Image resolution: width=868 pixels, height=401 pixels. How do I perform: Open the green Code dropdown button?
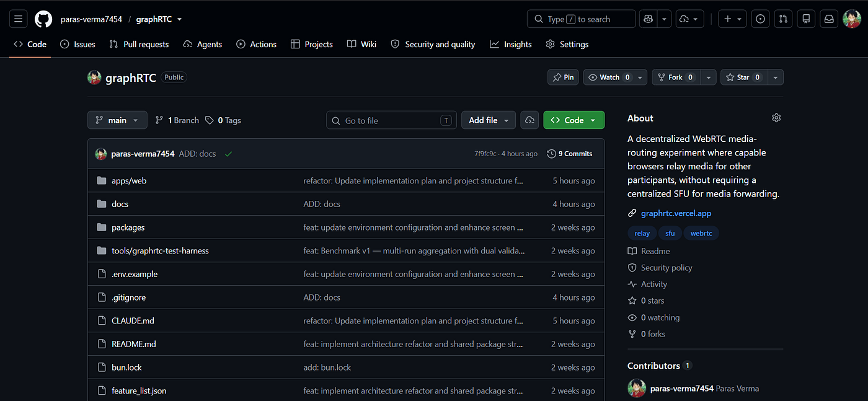[574, 120]
